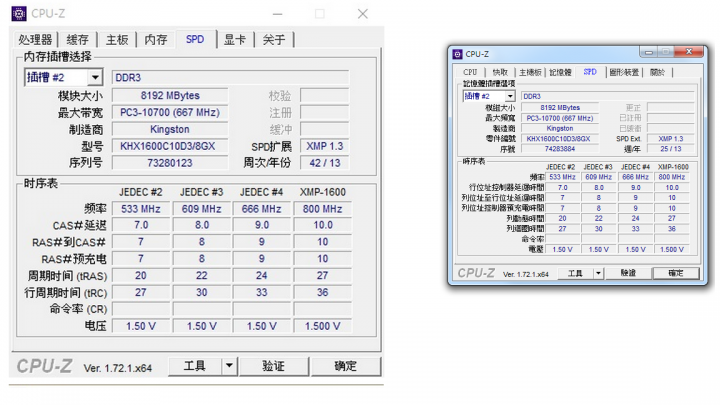
Task: Click the DDR3 field in the right window
Action: coord(608,96)
